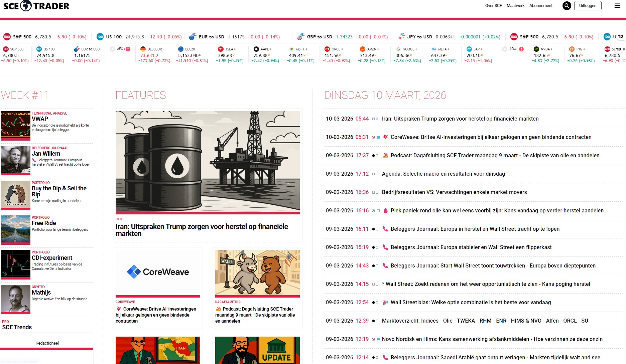The width and height of the screenshot is (626, 364).
Task: Open the Mathijs crypto link
Action: [41, 293]
